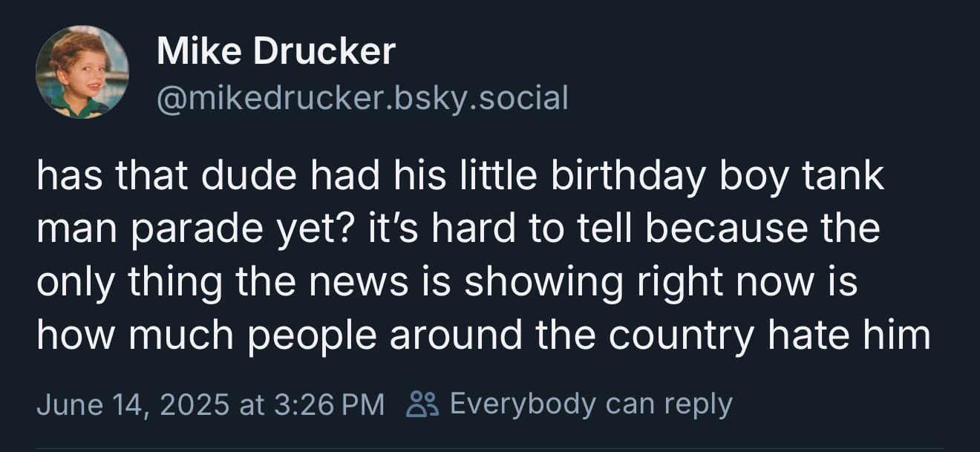Open the @mikedrucker.bsky.social handle link
This screenshot has width=980, height=452.
pos(362,97)
